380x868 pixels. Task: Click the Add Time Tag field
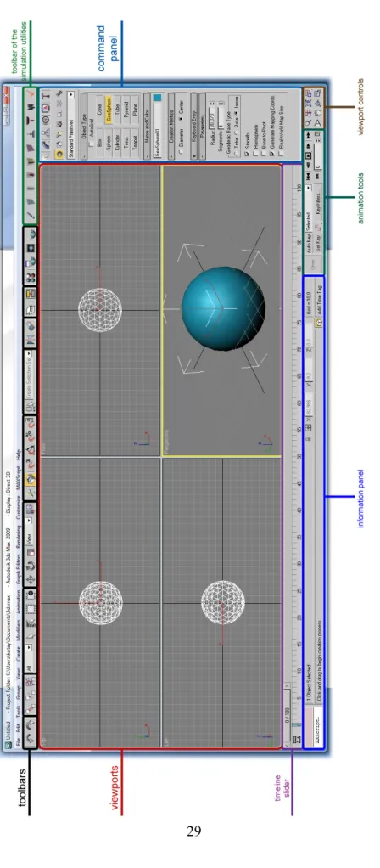pos(319,299)
